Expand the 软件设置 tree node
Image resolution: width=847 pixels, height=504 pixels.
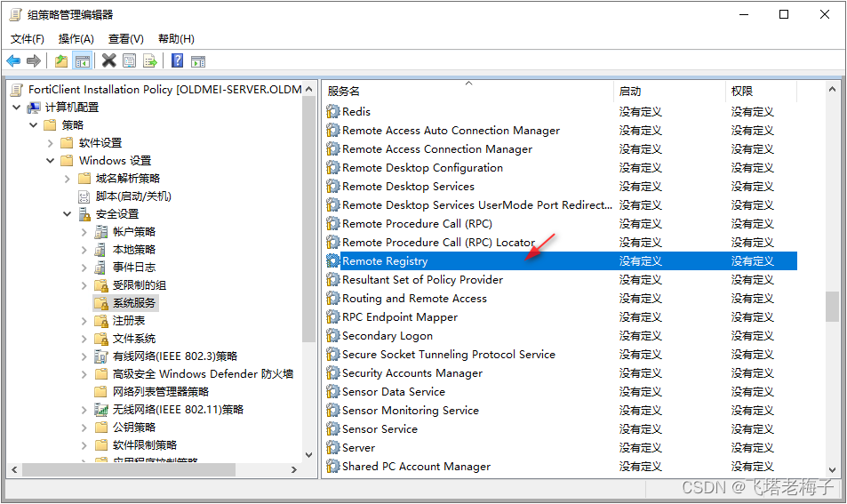pos(51,143)
